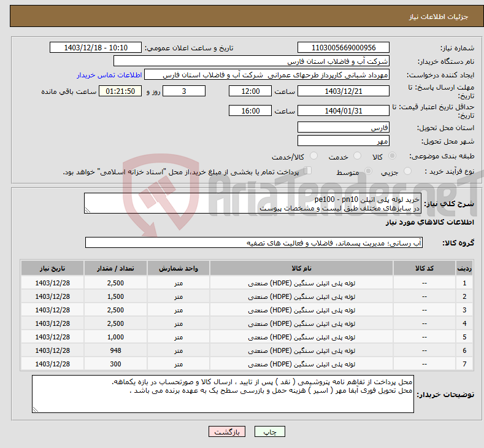Click the delivery city field مهر
484x448 pixels.
(344, 141)
